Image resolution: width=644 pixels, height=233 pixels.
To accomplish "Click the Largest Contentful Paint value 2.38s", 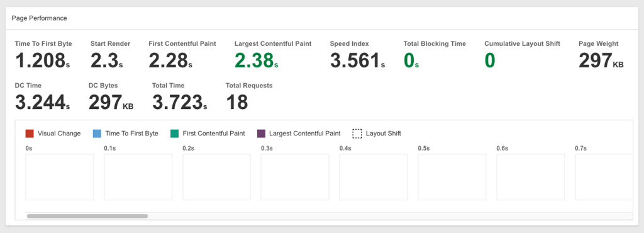I will [257, 61].
